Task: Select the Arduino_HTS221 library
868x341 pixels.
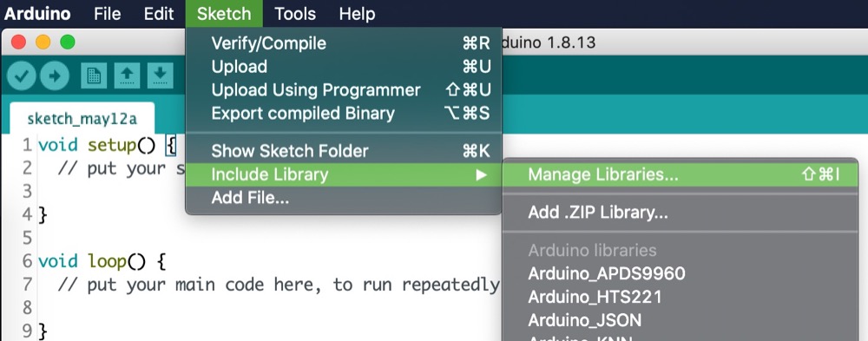Action: [681, 297]
